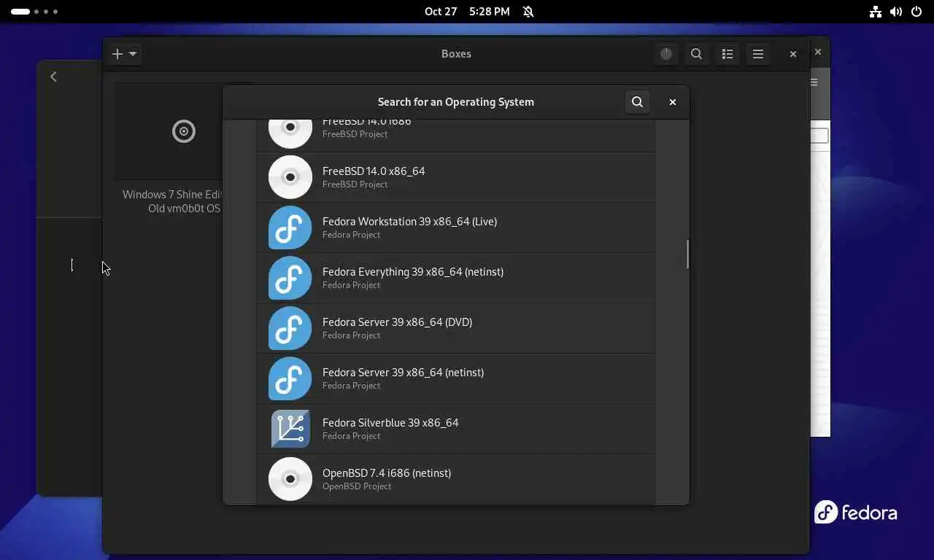Select Fedora Server 39 x86_64 (netinst)
Screen dimensions: 934x560
point(456,378)
